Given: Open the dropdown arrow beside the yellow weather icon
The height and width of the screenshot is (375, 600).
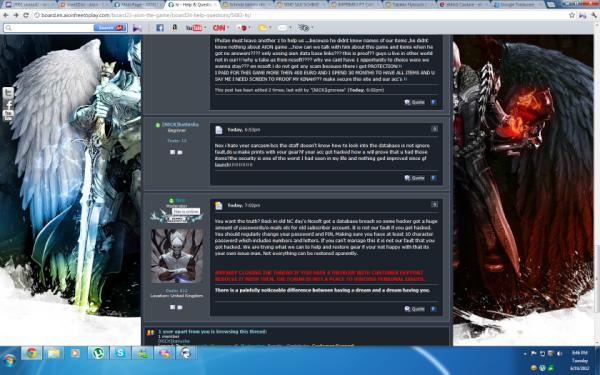Looking at the screenshot, I should tap(270, 28).
